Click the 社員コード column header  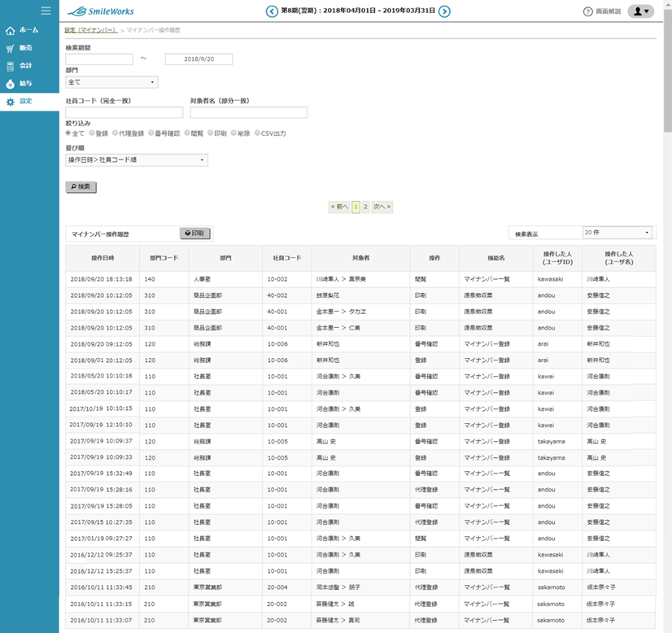286,258
